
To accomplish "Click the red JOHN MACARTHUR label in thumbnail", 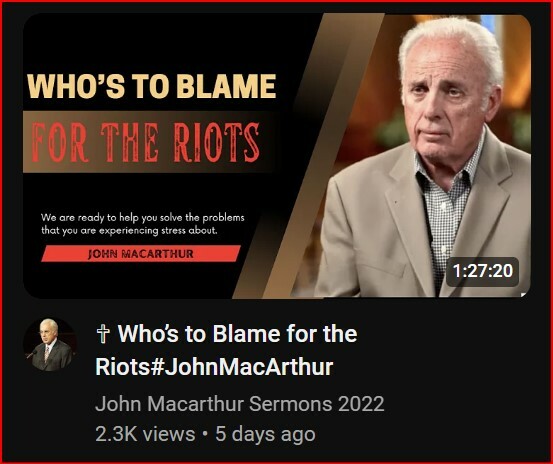I will [x=141, y=254].
